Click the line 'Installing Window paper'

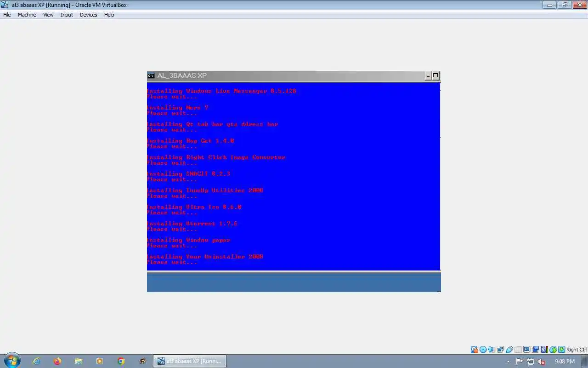pyautogui.click(x=188, y=240)
